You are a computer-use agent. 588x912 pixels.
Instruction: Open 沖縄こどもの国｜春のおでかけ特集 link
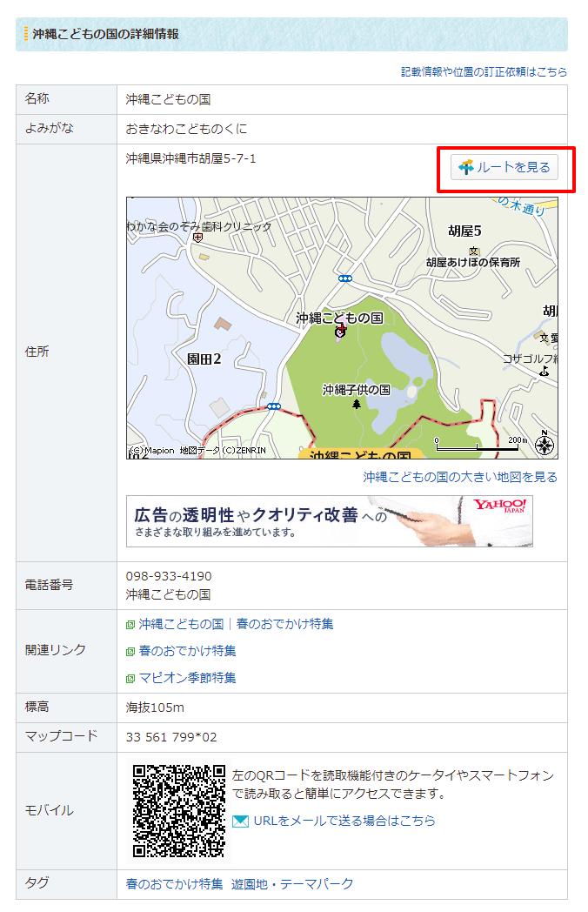point(236,624)
